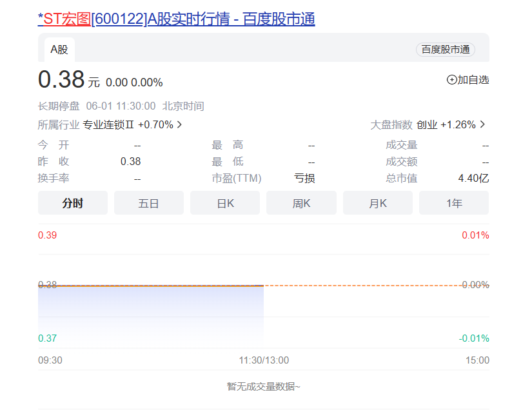This screenshot has width=532, height=419.
Task: Click the 暂无成交量数据 volume placeholder text
Action: coord(263,386)
